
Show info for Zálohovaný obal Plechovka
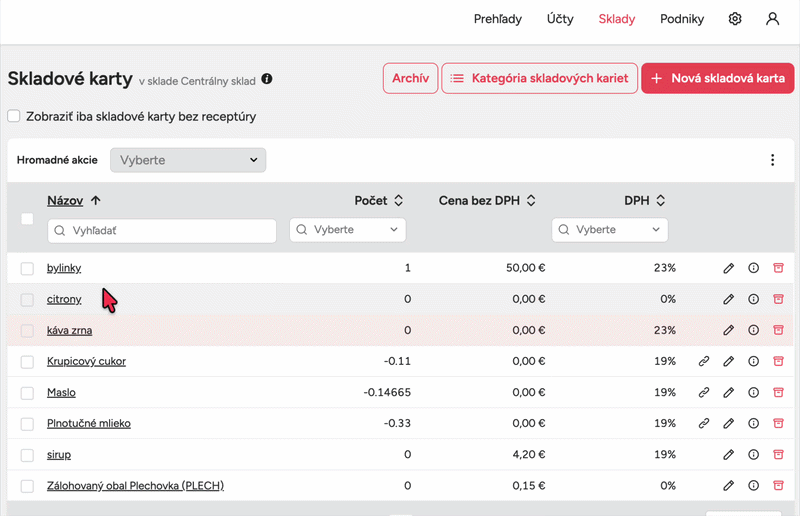[754, 486]
